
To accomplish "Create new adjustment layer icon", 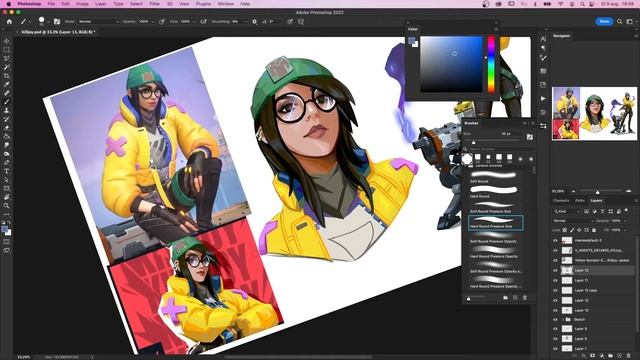I will tap(601, 356).
